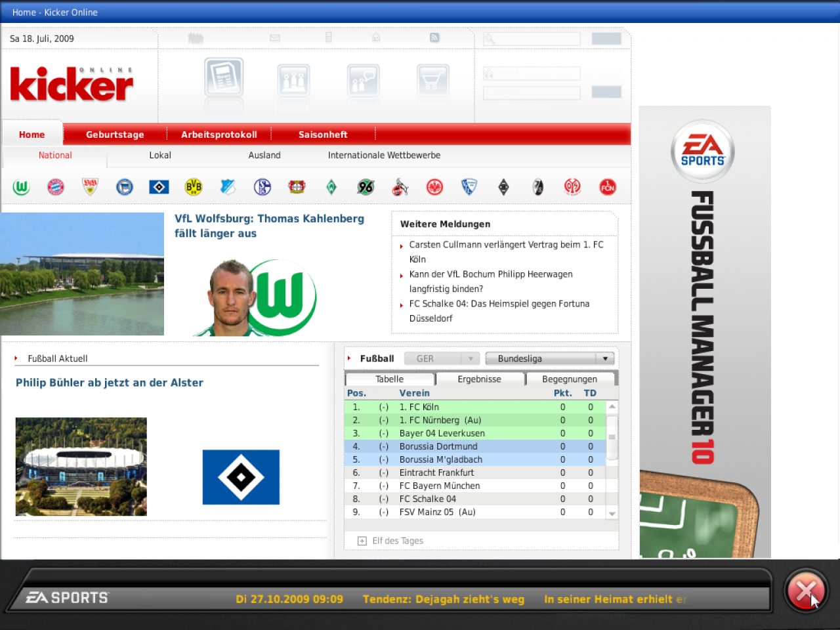Open Internationale Wettbewerbe sub-tab

384,156
